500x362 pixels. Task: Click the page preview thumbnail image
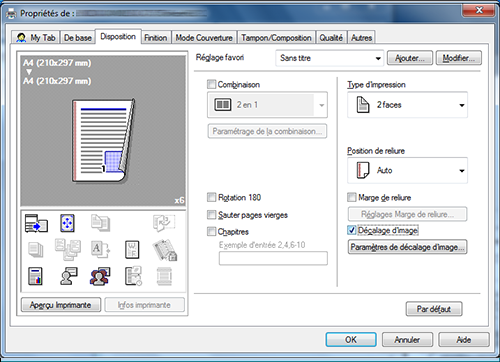pyautogui.click(x=103, y=141)
